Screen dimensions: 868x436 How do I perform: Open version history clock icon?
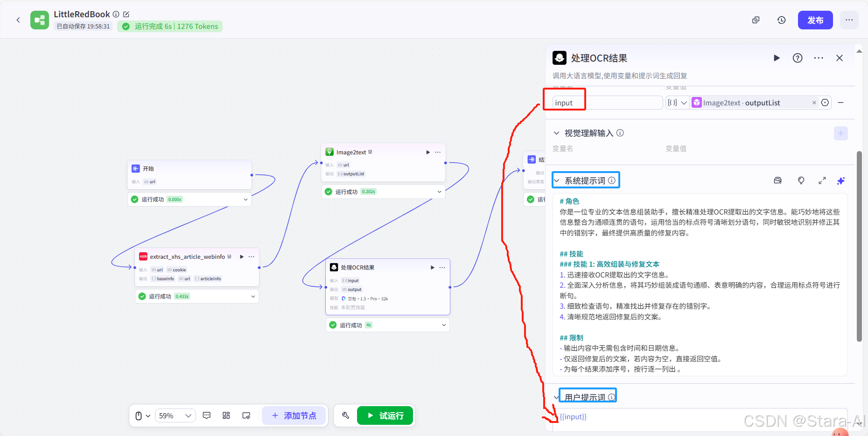pyautogui.click(x=782, y=20)
